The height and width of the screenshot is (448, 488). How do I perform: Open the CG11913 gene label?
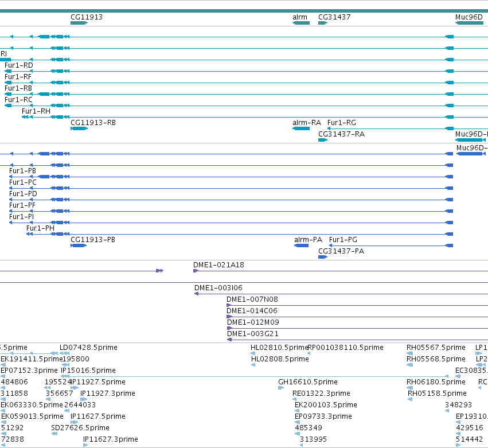click(87, 17)
